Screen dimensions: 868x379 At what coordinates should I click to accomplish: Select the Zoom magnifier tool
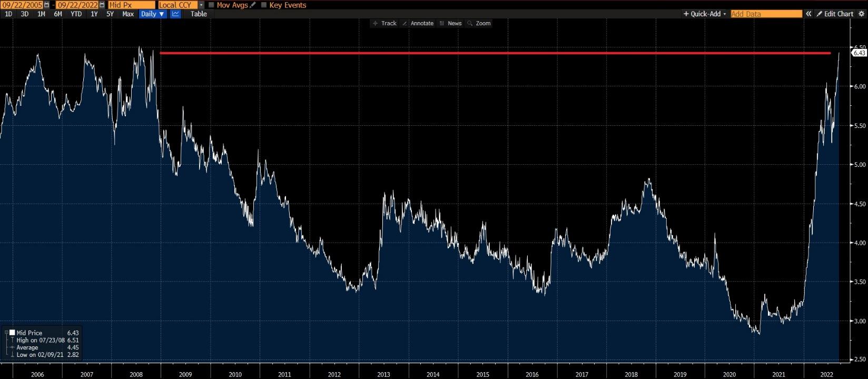coord(479,23)
